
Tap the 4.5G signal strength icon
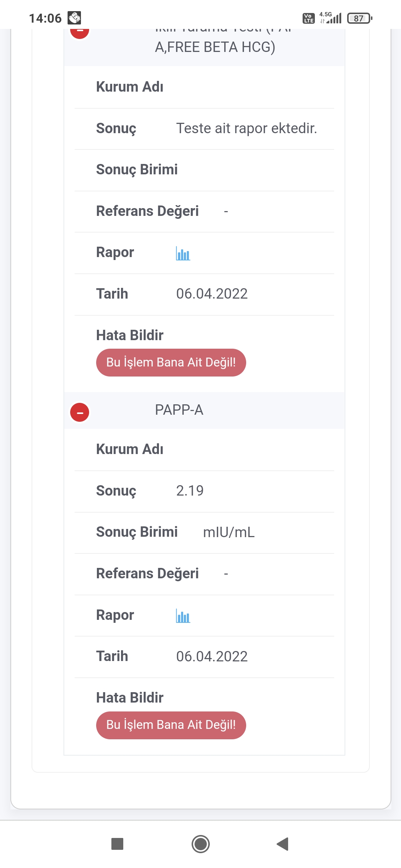(x=330, y=18)
